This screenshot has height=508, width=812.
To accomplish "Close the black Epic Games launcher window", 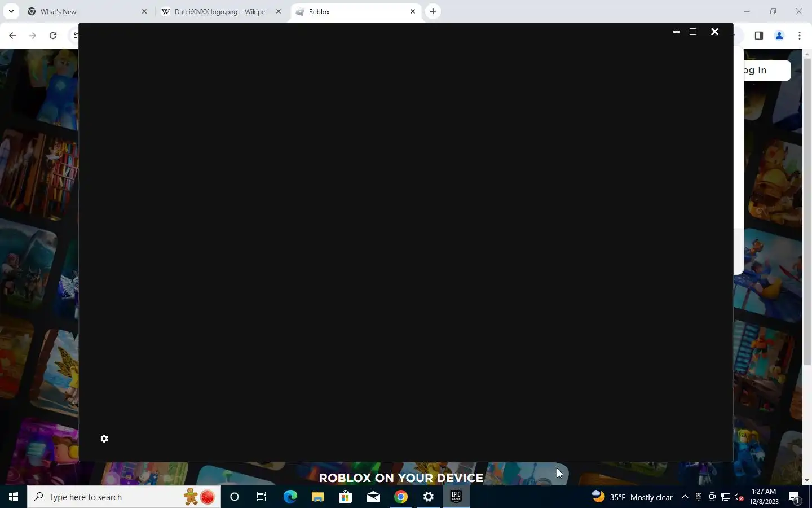I will (714, 32).
